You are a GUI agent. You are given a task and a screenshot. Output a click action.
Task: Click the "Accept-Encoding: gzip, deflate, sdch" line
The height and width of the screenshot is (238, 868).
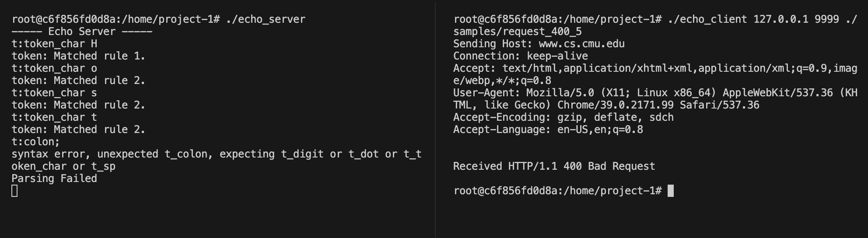tap(563, 117)
